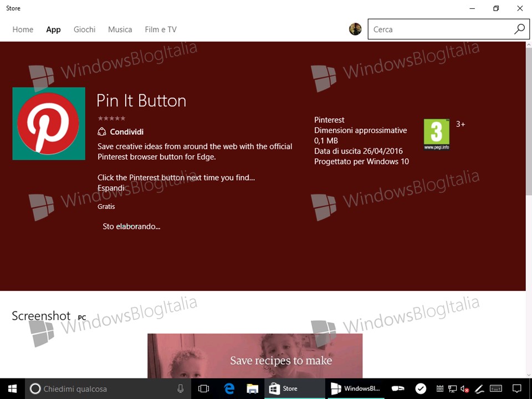Viewport: 532px width, 399px height.
Task: Click the 3+ age rating text
Action: tap(461, 124)
